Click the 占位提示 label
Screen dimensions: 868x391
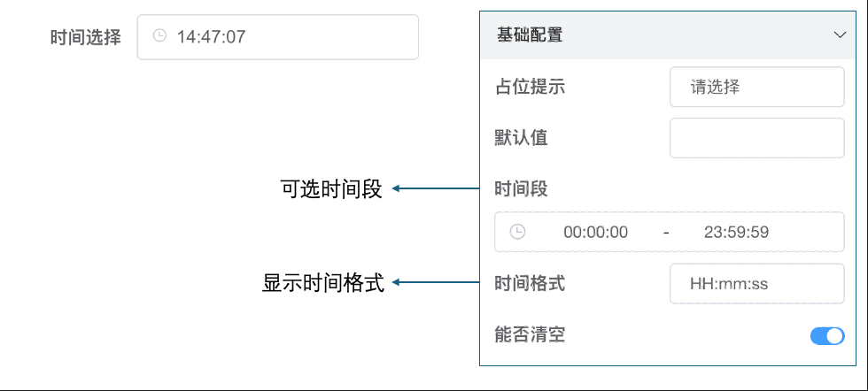(530, 87)
